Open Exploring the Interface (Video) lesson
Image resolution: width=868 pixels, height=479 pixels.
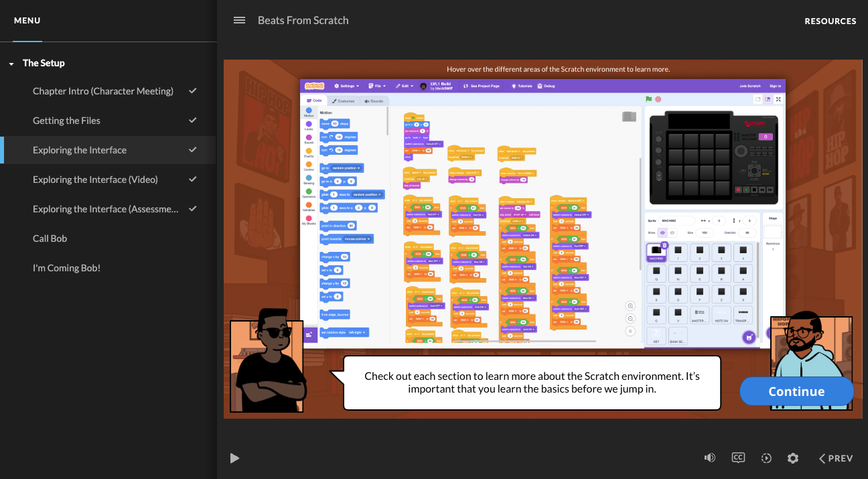pos(108,180)
